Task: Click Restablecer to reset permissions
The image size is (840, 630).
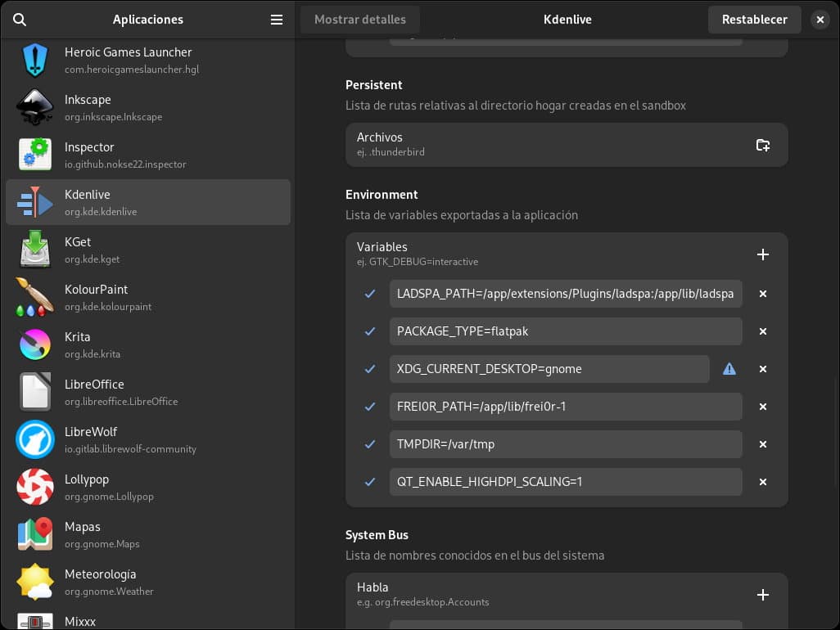Action: click(754, 20)
